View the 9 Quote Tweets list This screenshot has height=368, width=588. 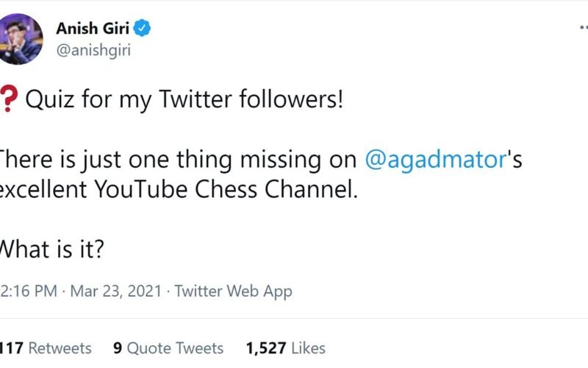coord(168,348)
